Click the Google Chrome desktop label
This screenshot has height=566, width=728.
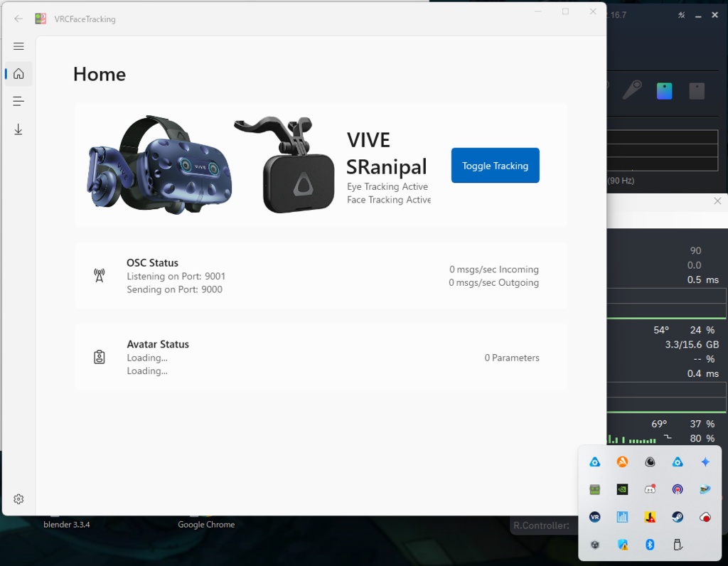click(x=206, y=525)
